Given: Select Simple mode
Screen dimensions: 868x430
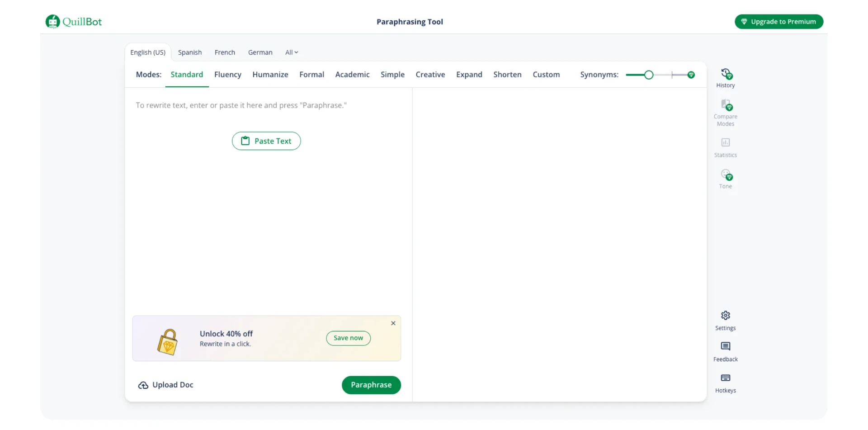Looking at the screenshot, I should [392, 75].
